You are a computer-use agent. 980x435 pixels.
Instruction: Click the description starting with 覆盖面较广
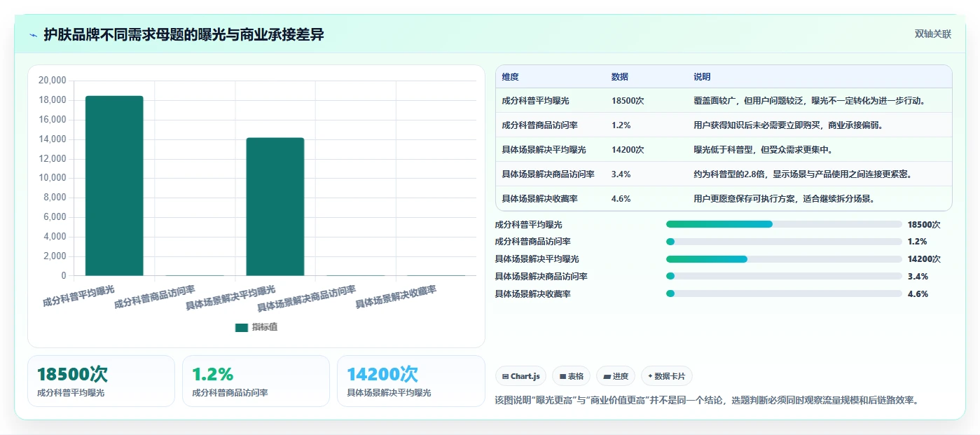(810, 101)
